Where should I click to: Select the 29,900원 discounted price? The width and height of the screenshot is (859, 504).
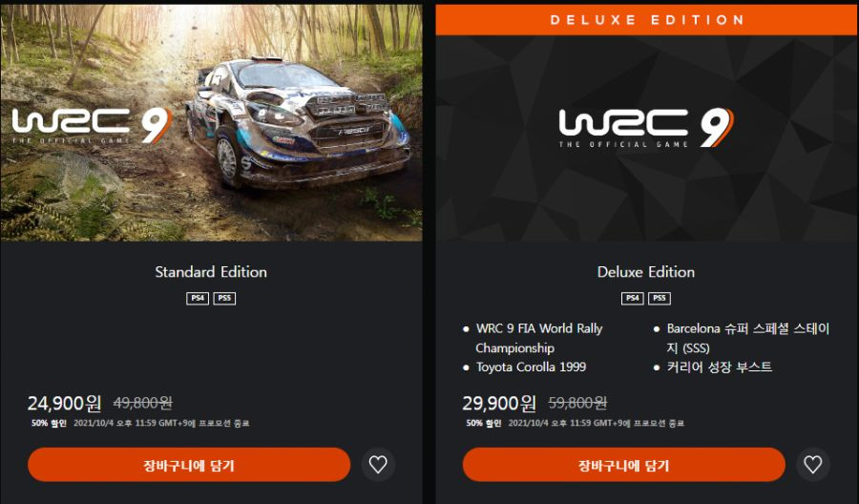(499, 403)
